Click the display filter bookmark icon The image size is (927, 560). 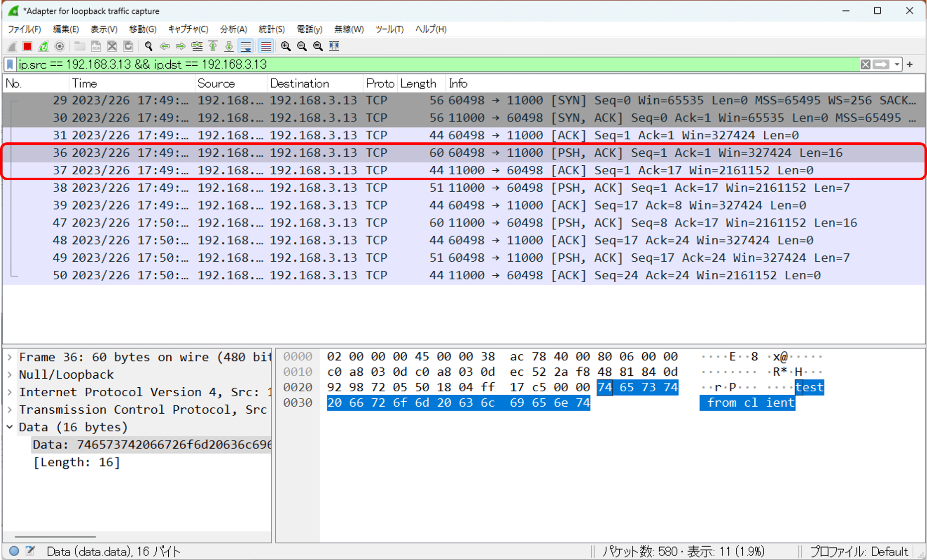point(10,64)
